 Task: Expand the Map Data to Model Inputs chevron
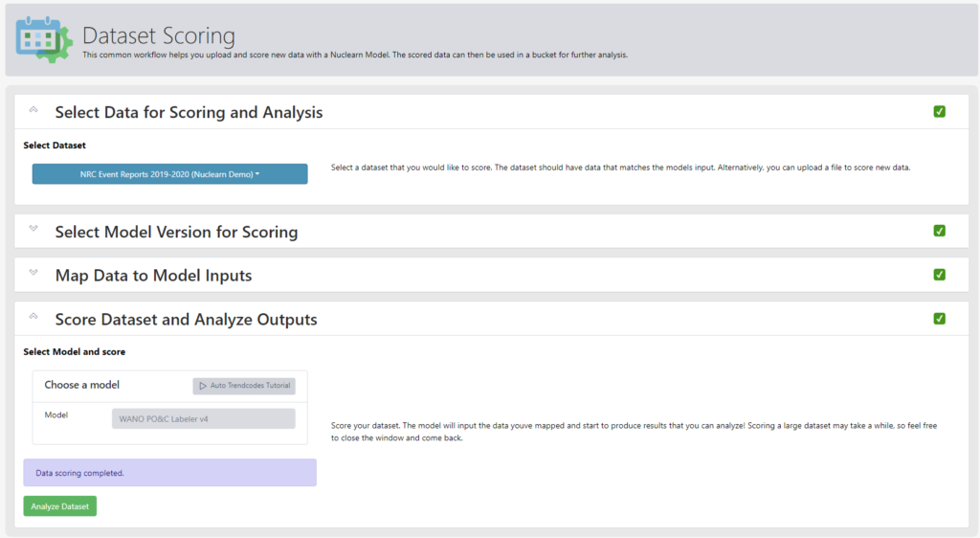33,273
